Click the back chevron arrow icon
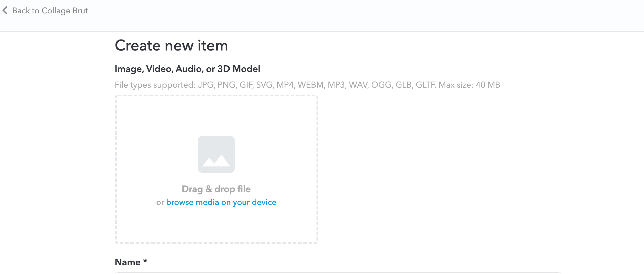 [x=5, y=10]
